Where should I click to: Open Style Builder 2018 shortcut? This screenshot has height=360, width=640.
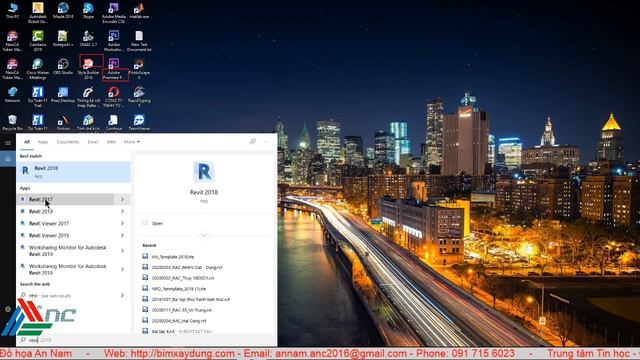point(88,69)
